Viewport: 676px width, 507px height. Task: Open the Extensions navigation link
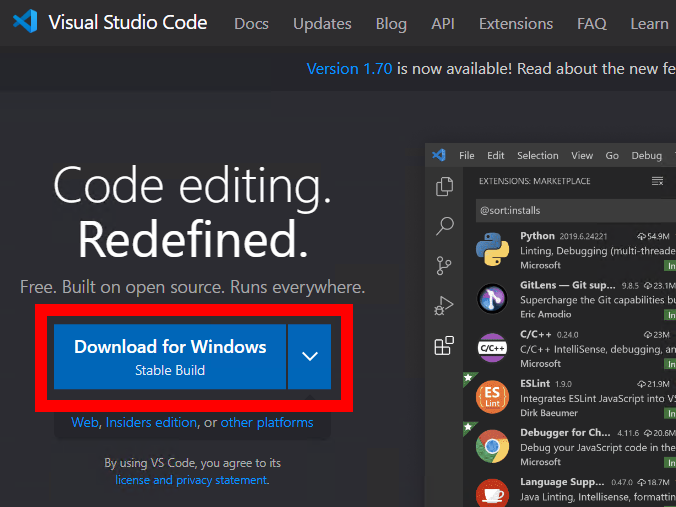click(x=516, y=24)
